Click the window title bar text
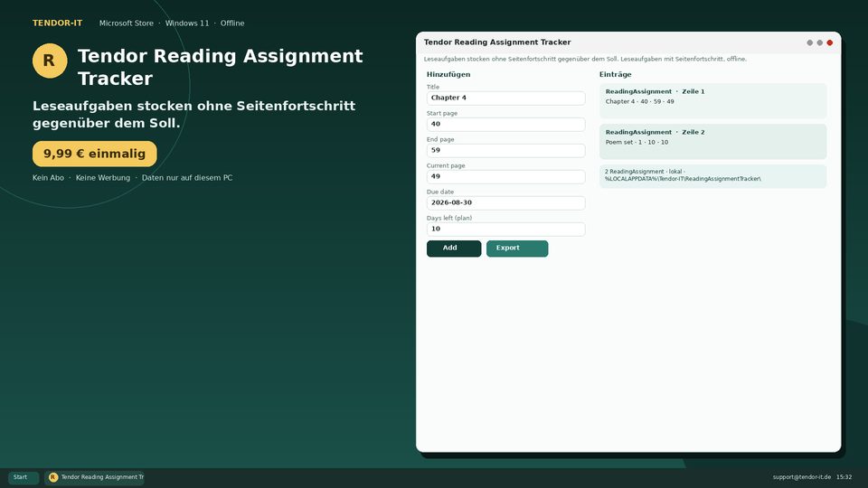Image resolution: width=868 pixels, height=488 pixels. pyautogui.click(x=497, y=42)
